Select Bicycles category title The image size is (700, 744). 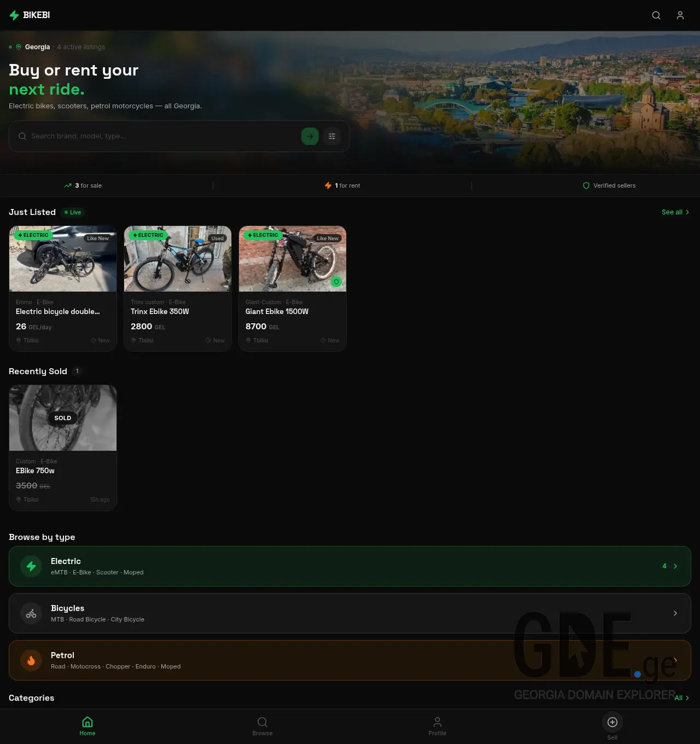[67, 608]
